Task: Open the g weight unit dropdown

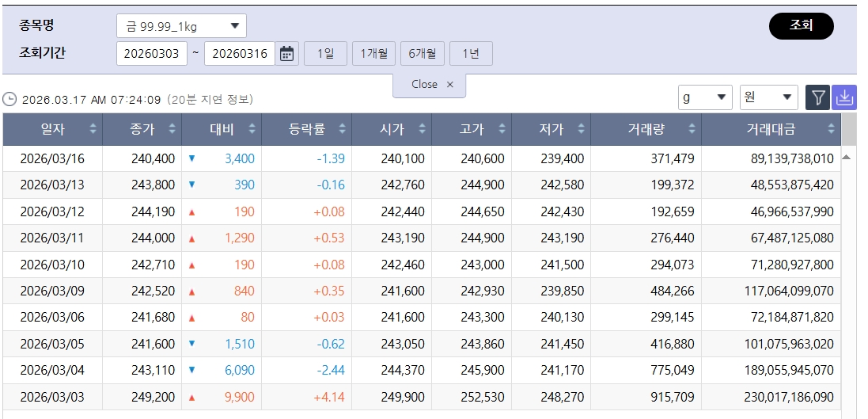Action: pyautogui.click(x=705, y=97)
